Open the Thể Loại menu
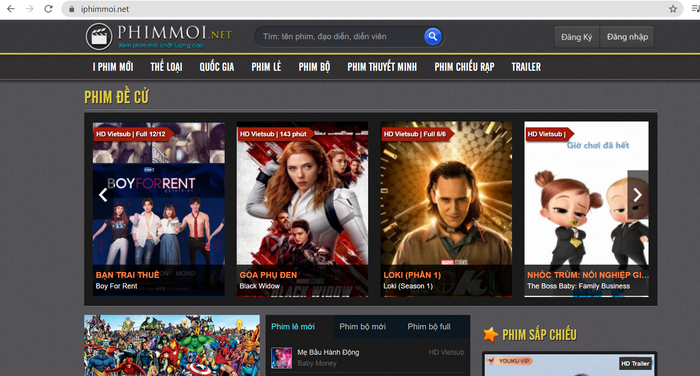The height and width of the screenshot is (376, 700). click(x=167, y=67)
